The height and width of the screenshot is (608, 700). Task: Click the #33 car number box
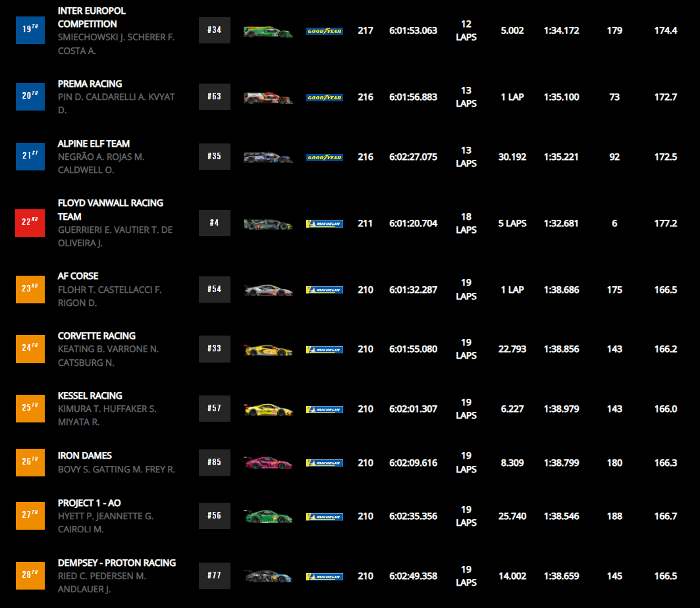(215, 348)
